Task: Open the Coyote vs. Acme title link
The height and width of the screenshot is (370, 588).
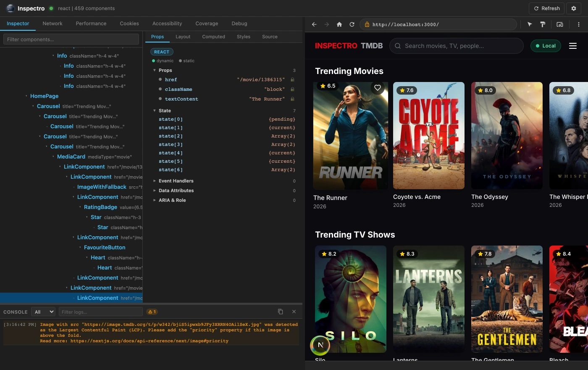Action: coord(417,197)
